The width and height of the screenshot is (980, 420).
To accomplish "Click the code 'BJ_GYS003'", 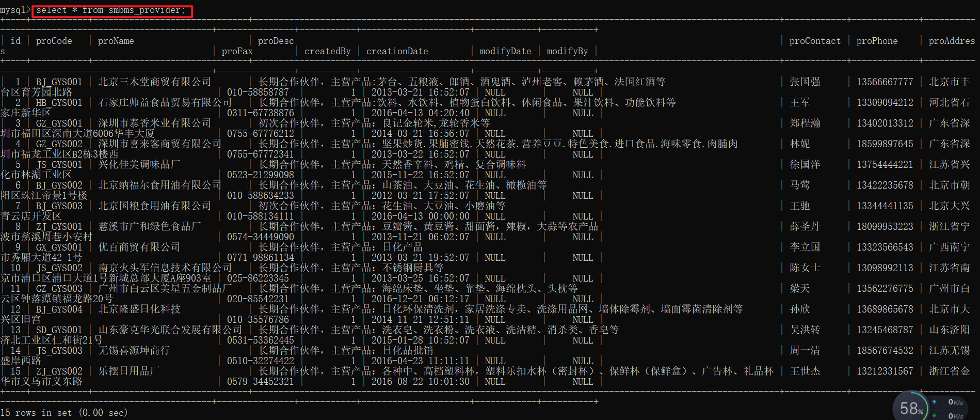I will click(59, 206).
